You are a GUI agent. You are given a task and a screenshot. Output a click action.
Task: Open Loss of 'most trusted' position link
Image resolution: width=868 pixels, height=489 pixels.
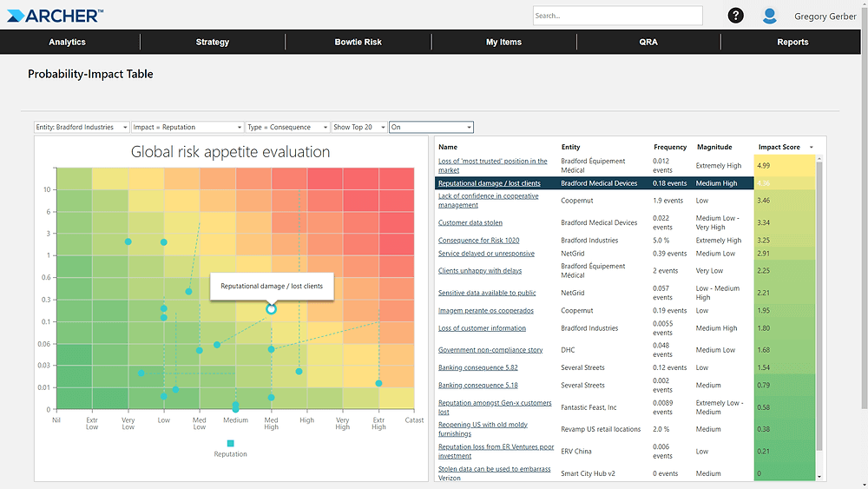492,166
